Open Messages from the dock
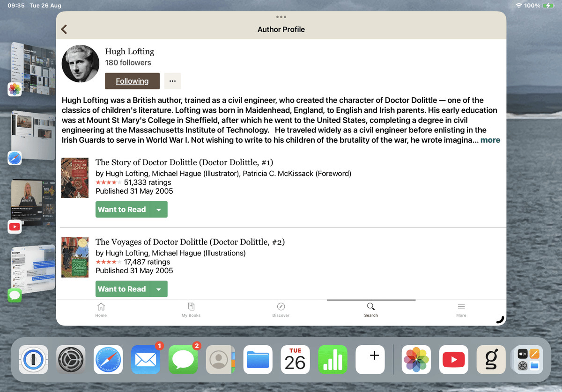This screenshot has height=392, width=562. coord(183,360)
